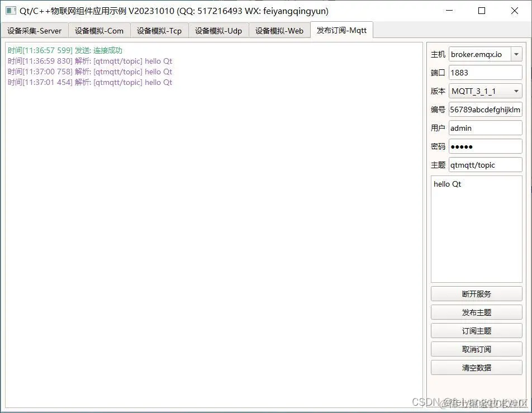Viewport: 532px width, 413px height.
Task: Open the 设备模拟-Web tab
Action: [279, 31]
